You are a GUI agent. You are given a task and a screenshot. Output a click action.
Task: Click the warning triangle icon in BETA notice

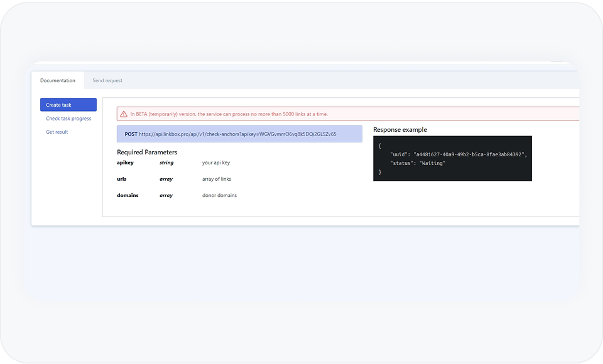click(124, 114)
